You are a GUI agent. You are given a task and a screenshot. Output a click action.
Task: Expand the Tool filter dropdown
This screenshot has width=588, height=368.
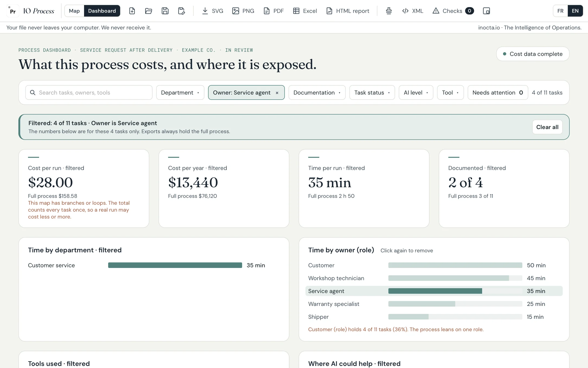pos(450,93)
